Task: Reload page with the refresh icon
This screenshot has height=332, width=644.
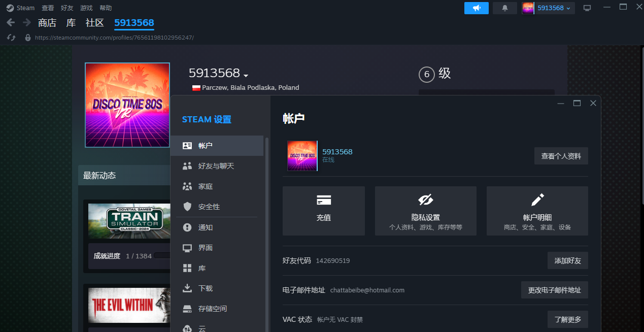Action: (12, 38)
